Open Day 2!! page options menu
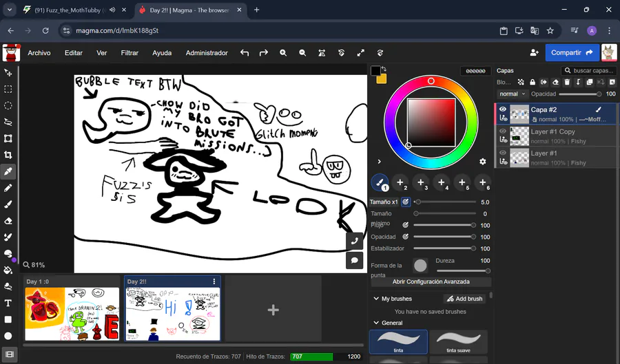The height and width of the screenshot is (364, 620). coord(214,281)
